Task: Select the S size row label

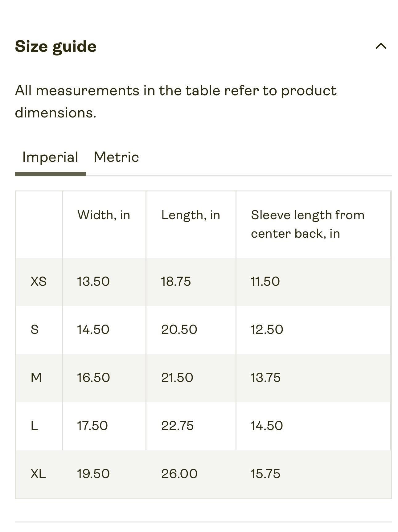Action: tap(35, 329)
